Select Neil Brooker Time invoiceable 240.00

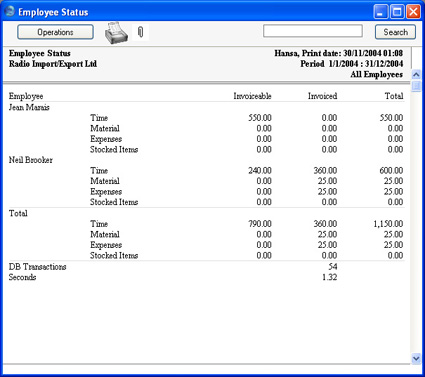pos(260,170)
